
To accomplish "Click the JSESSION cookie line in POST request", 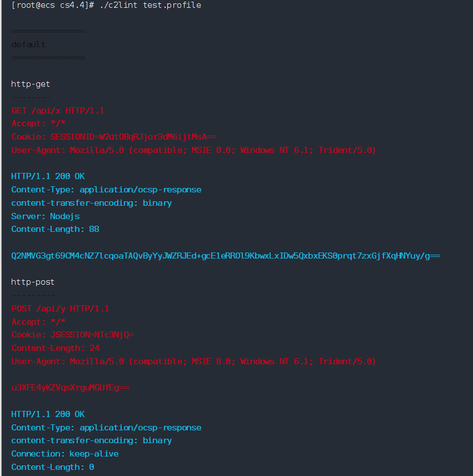I will 73,335.
